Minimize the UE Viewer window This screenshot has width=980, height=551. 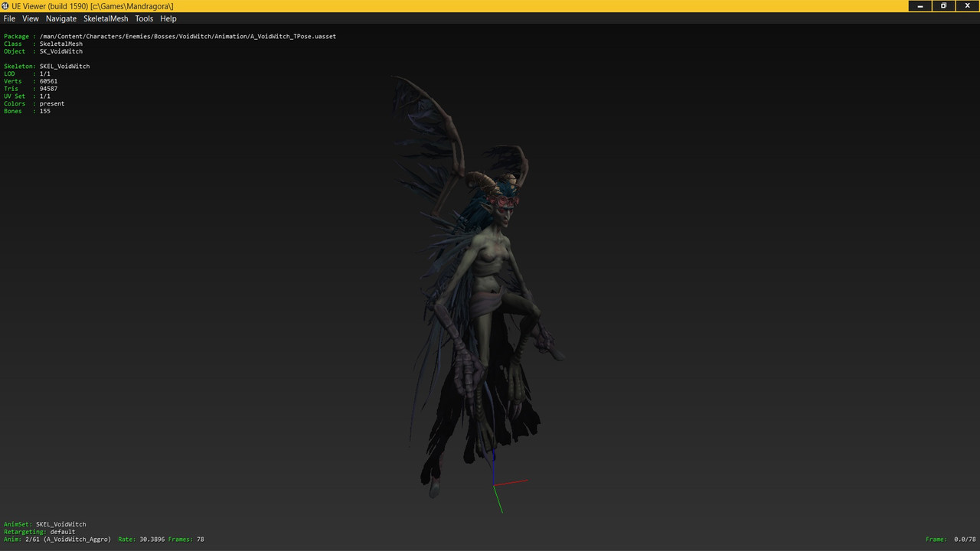point(920,6)
